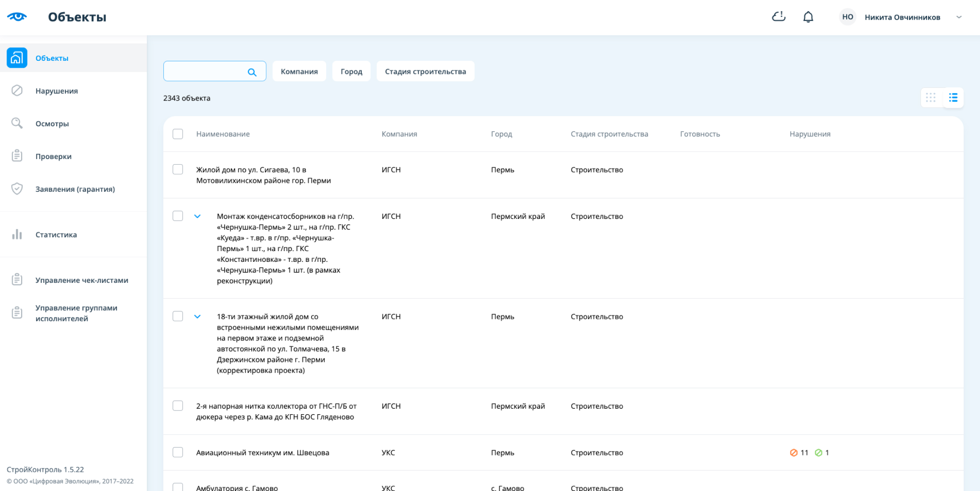Open the Никита Овчинников user menu

pyautogui.click(x=902, y=17)
